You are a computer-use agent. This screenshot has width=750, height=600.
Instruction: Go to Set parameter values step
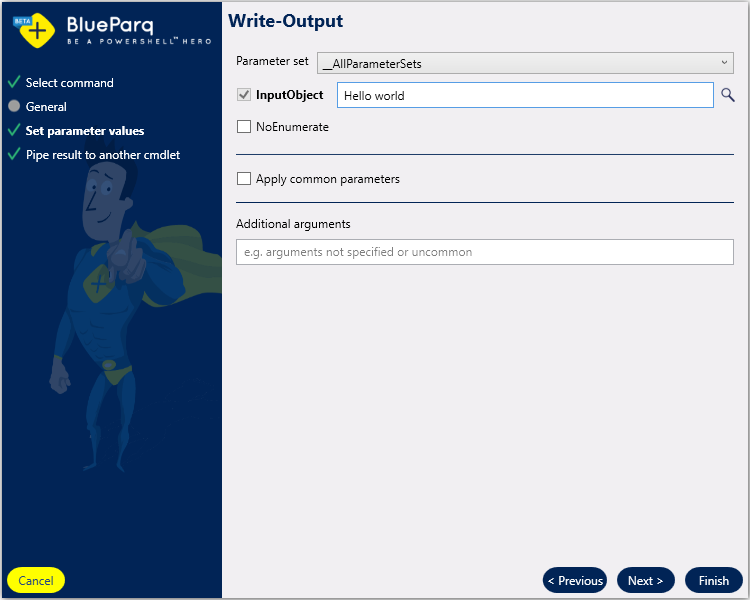click(x=84, y=131)
